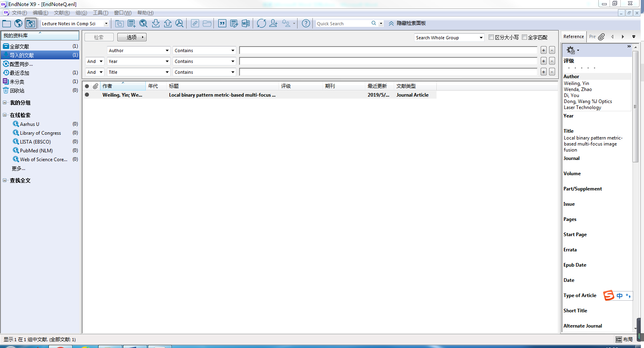
Task: Open the 编辑(E) menu
Action: pyautogui.click(x=40, y=13)
